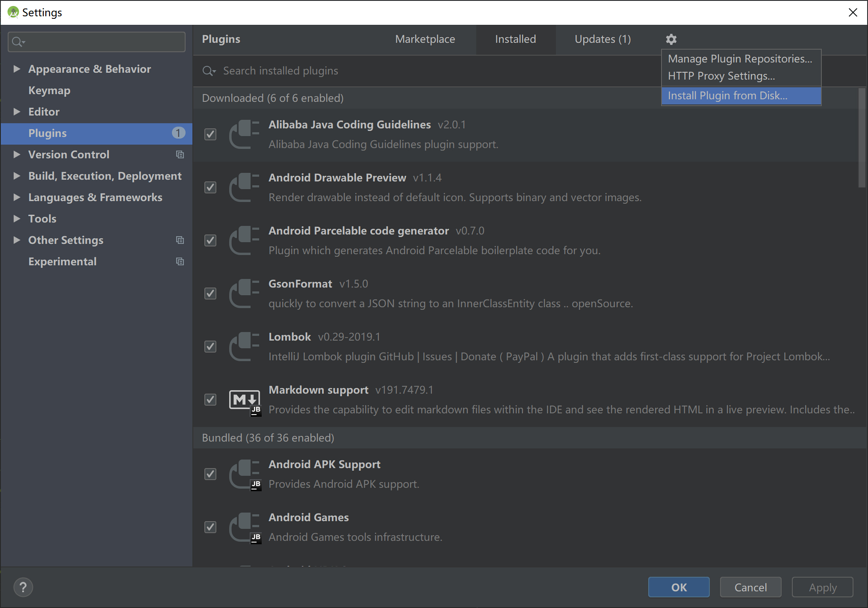Toggle the Android Games plugin checkbox
868x608 pixels.
click(210, 527)
